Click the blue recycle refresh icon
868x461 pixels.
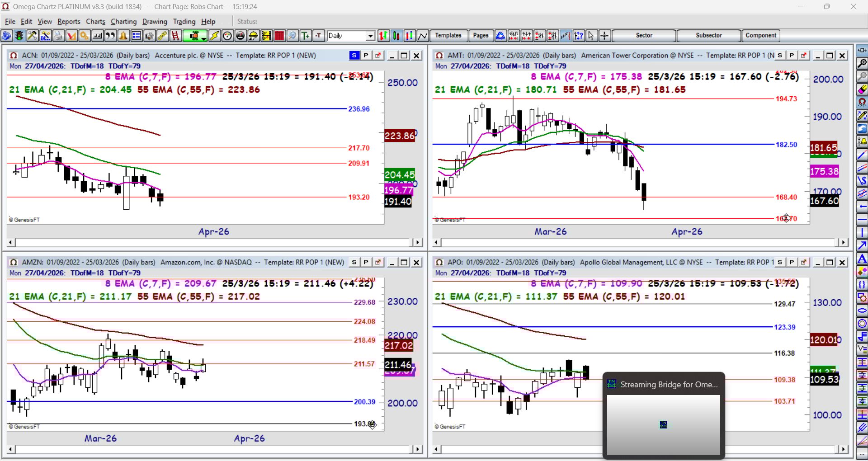[x=500, y=36]
